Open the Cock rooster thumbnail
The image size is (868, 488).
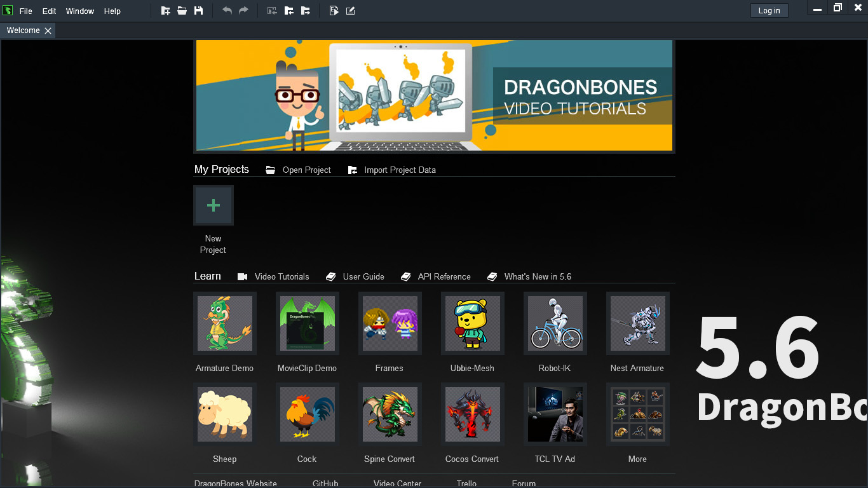308,414
